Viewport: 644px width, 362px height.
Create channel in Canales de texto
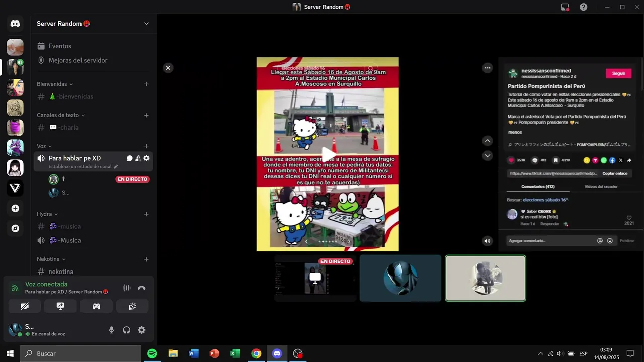pyautogui.click(x=146, y=115)
